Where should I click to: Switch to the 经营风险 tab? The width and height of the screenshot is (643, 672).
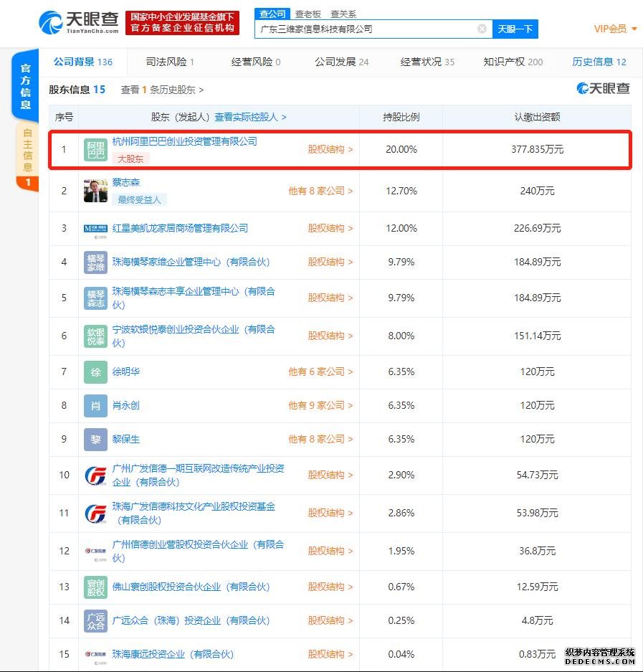[x=256, y=62]
